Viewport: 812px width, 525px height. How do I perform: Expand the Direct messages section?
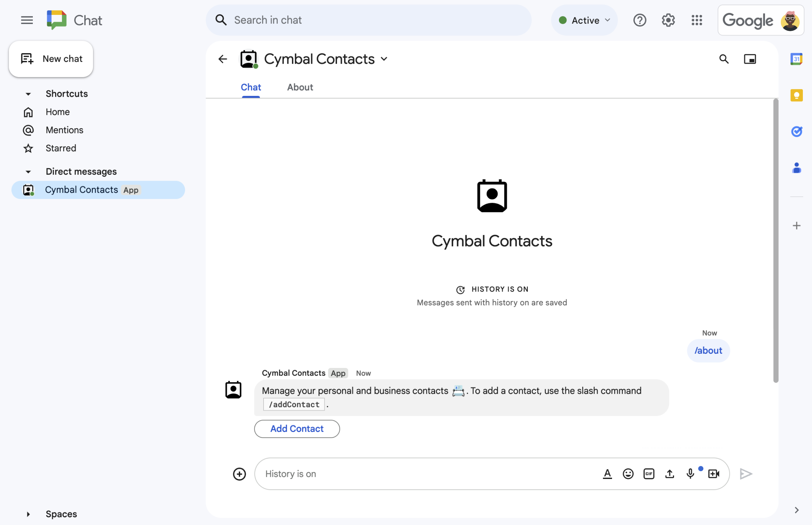tap(28, 171)
